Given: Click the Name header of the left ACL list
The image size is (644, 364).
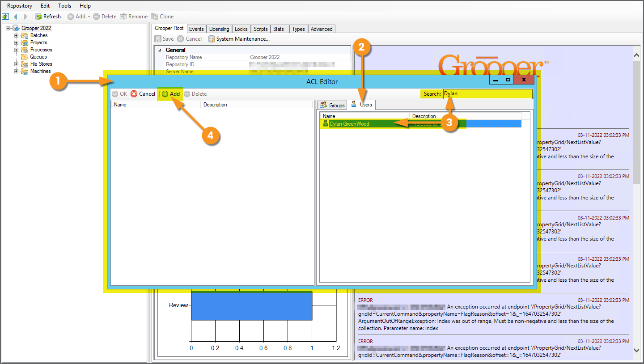Looking at the screenshot, I should [x=156, y=105].
